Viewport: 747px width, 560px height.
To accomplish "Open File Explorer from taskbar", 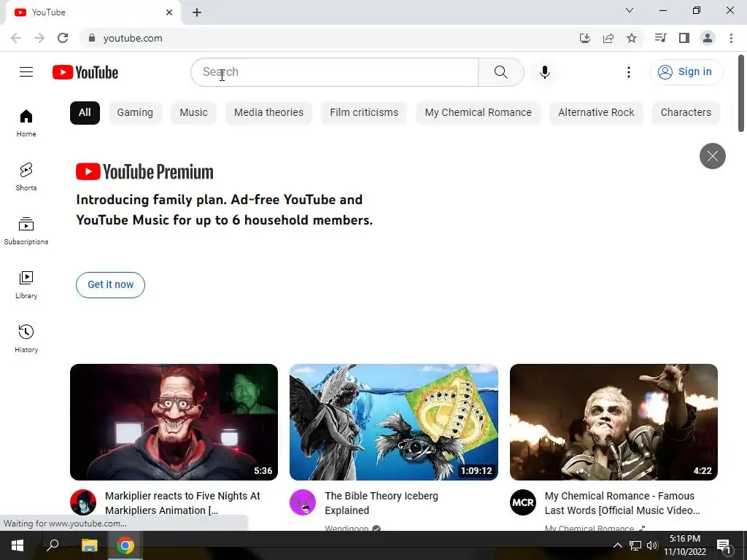I will 89,545.
